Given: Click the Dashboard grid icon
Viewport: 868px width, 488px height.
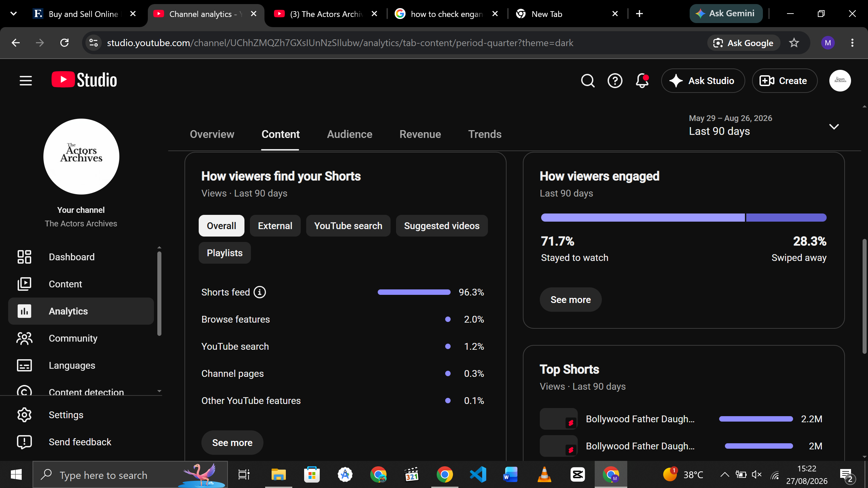Looking at the screenshot, I should (24, 257).
